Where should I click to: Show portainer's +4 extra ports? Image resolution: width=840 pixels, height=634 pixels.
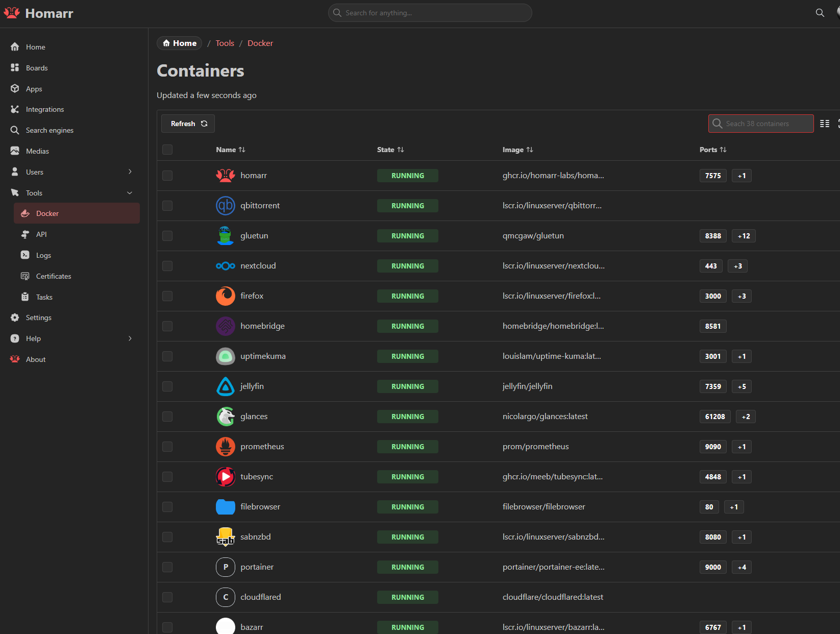click(x=742, y=567)
